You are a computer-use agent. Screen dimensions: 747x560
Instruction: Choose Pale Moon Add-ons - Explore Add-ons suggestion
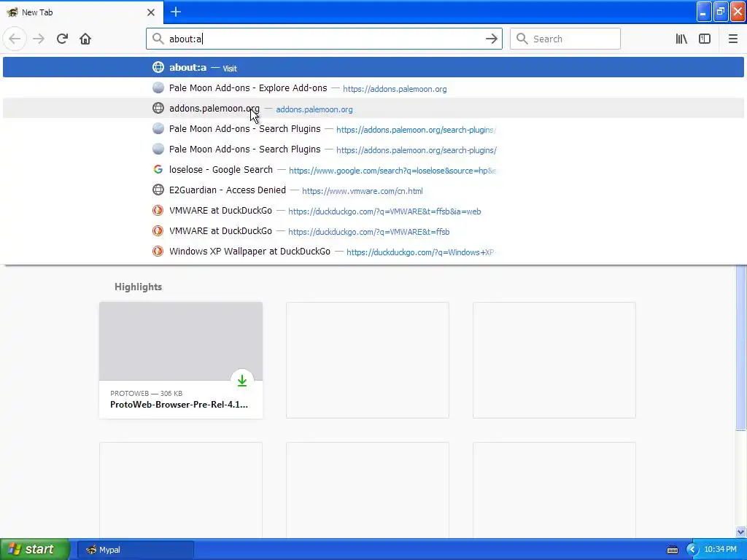pos(373,87)
